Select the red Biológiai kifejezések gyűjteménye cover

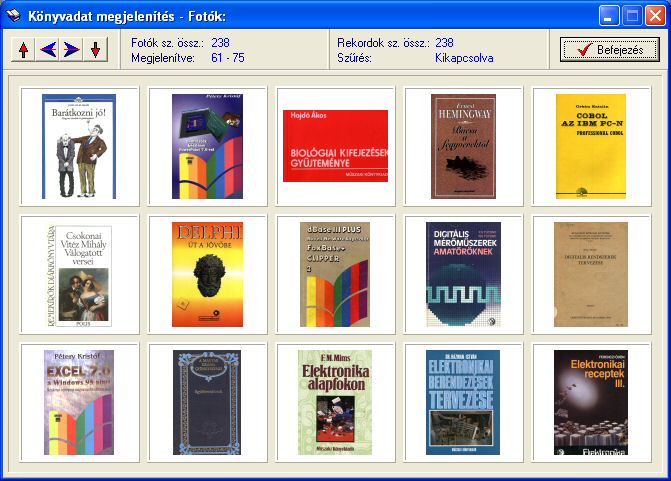(336, 146)
